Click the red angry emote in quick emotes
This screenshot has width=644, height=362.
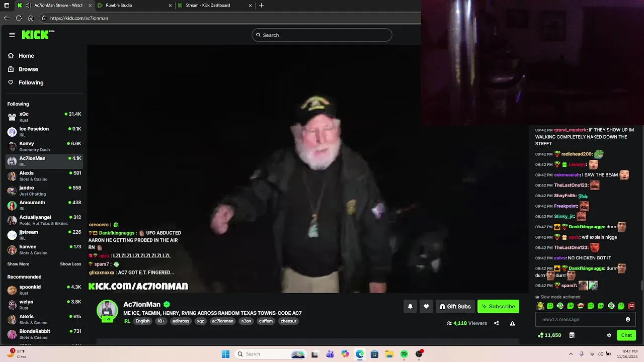pyautogui.click(x=631, y=306)
